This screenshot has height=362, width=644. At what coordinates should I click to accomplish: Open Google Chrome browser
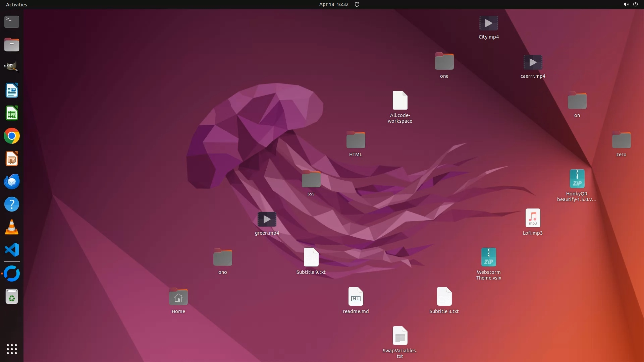(x=12, y=136)
